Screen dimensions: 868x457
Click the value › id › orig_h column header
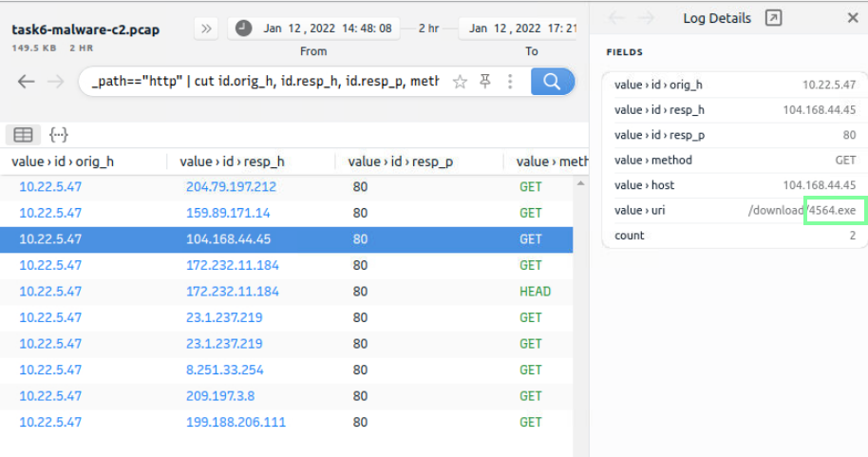tap(63, 162)
